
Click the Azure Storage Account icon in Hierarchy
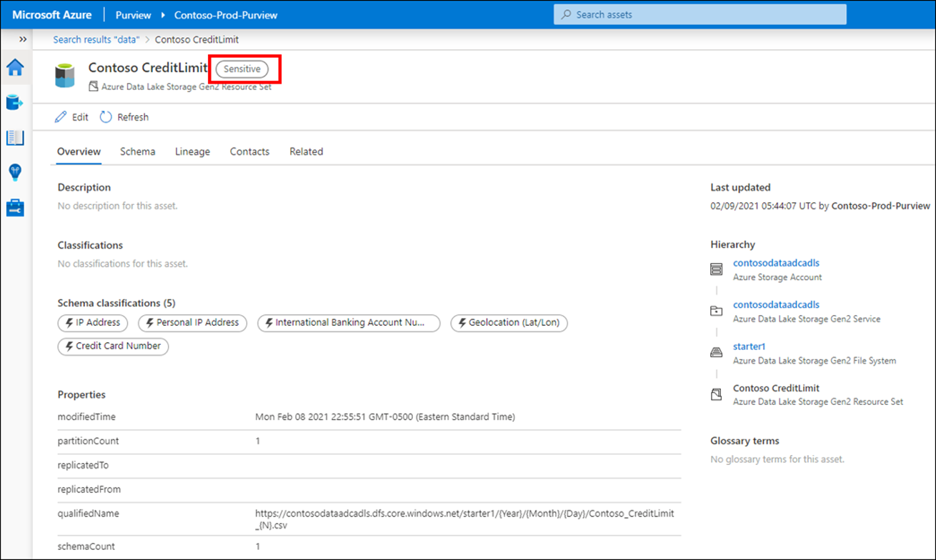click(x=717, y=269)
